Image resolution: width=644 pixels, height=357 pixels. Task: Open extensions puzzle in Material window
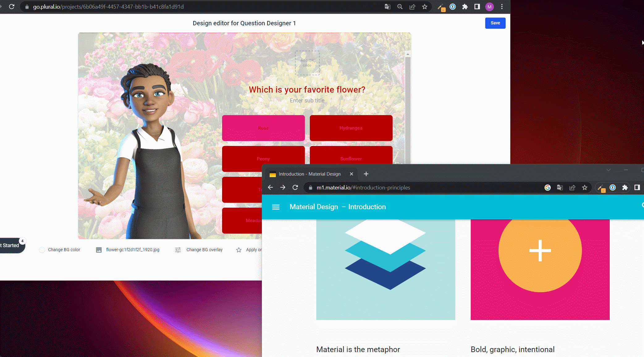(x=625, y=188)
